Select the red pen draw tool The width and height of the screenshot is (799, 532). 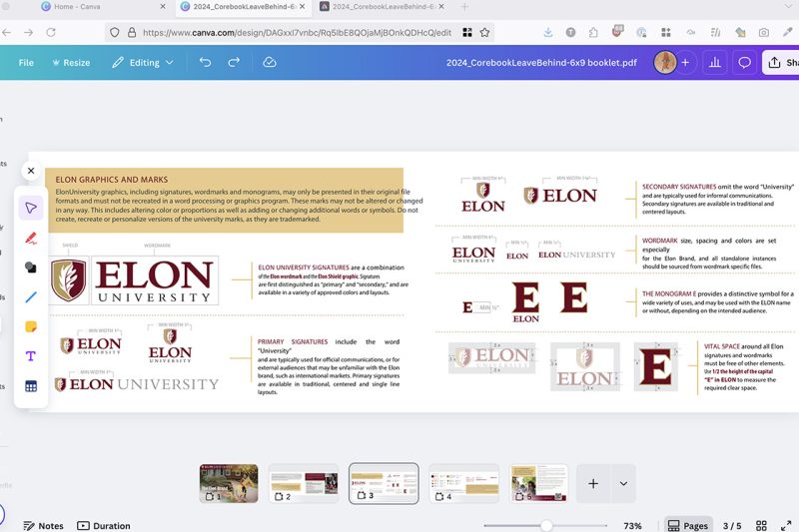click(x=31, y=238)
